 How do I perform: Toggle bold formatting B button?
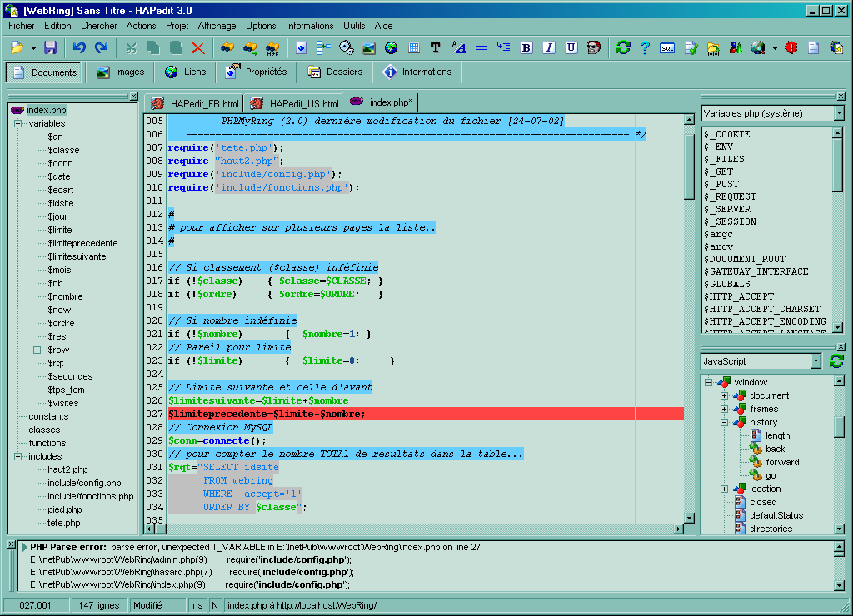click(x=526, y=47)
